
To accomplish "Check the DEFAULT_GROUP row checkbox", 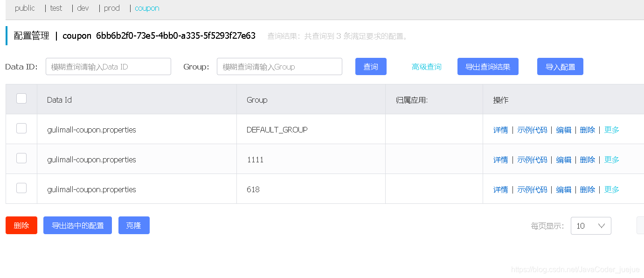I will coord(21,128).
